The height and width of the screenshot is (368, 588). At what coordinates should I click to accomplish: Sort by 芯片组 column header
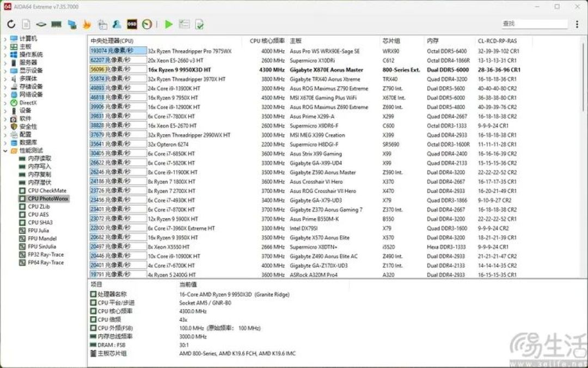(391, 40)
